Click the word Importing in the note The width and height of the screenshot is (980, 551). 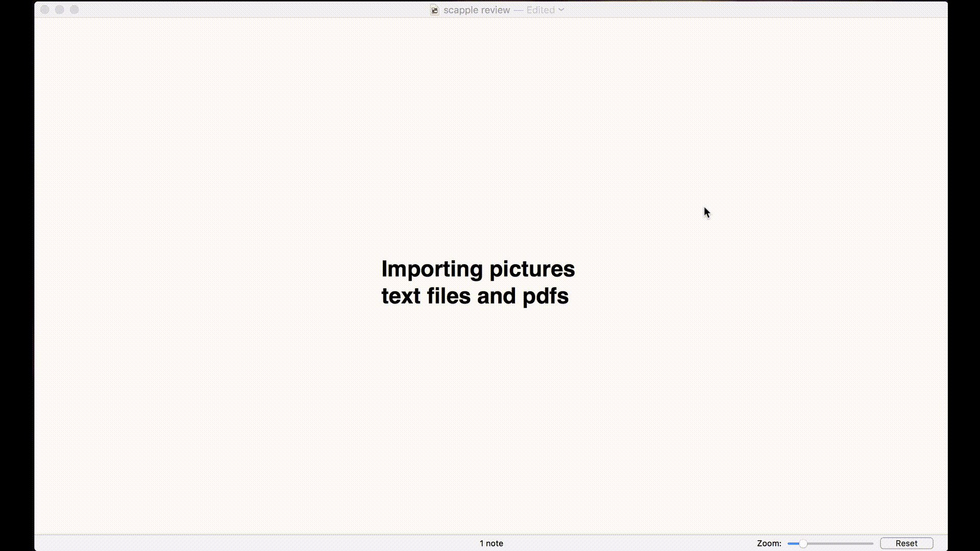click(432, 269)
